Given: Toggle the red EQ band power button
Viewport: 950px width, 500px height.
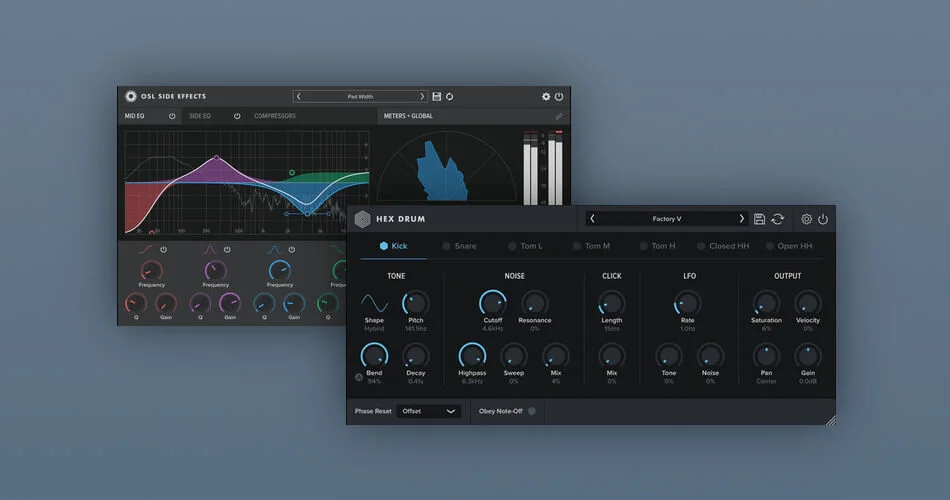Looking at the screenshot, I should [x=163, y=250].
